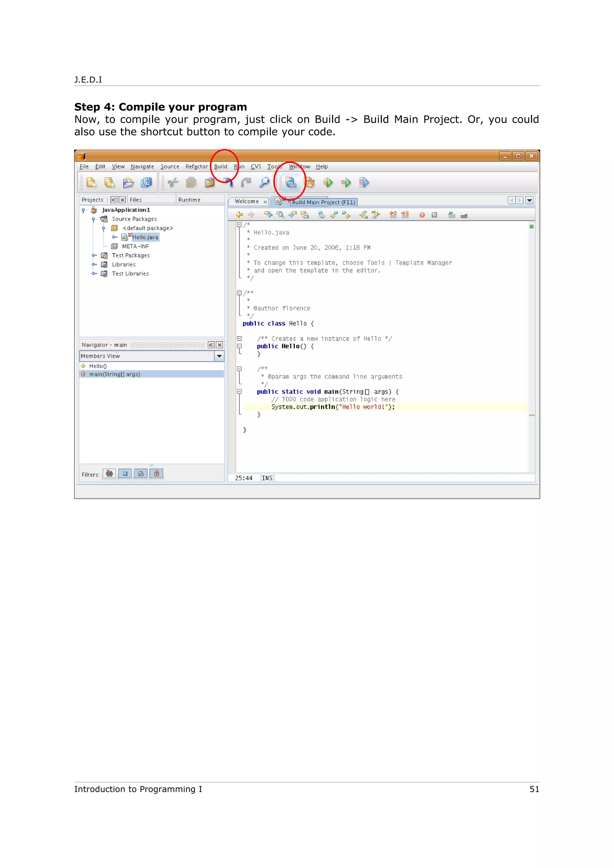Select Hello.java in the project tree
Image resolution: width=614 pixels, height=868 pixels.
tap(145, 238)
